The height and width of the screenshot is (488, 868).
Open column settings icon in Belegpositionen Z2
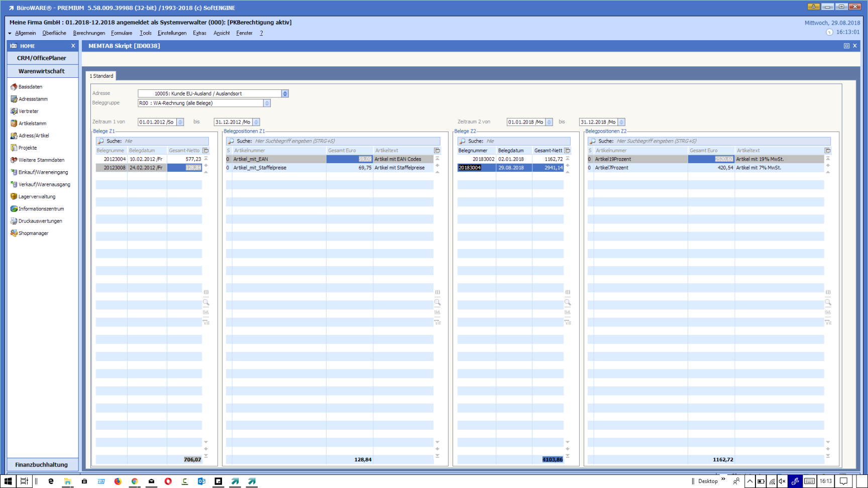(x=827, y=151)
